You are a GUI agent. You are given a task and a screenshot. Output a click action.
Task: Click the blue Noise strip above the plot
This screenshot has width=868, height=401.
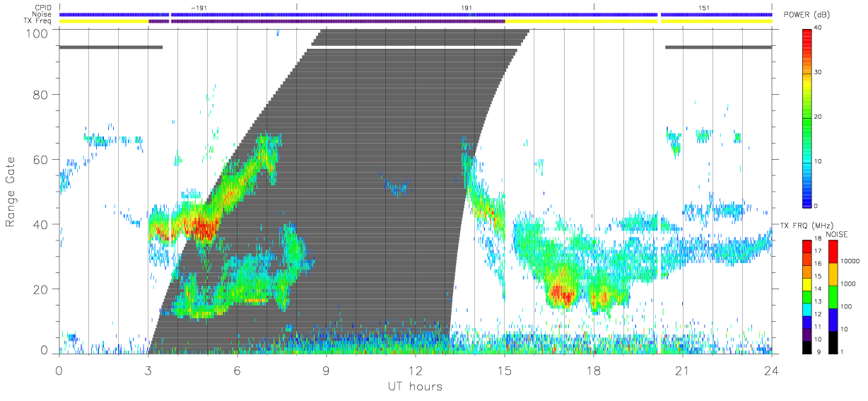[415, 14]
